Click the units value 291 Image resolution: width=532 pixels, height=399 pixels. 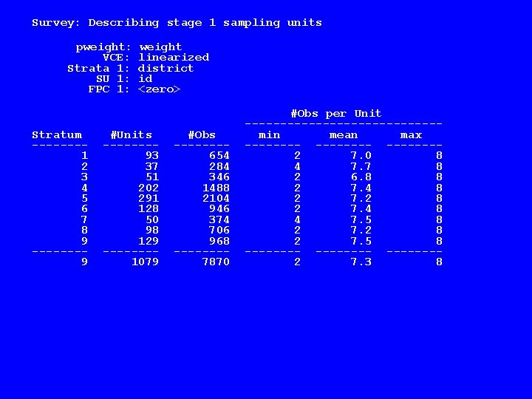pos(149,198)
